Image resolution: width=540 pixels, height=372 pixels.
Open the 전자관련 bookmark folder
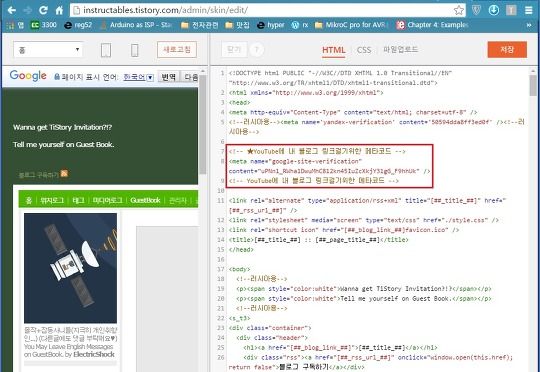(200, 25)
